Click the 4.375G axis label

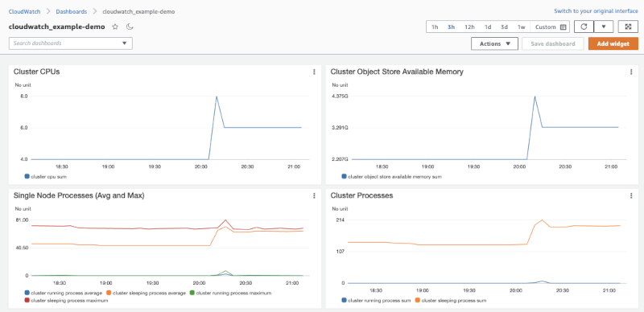tap(341, 96)
